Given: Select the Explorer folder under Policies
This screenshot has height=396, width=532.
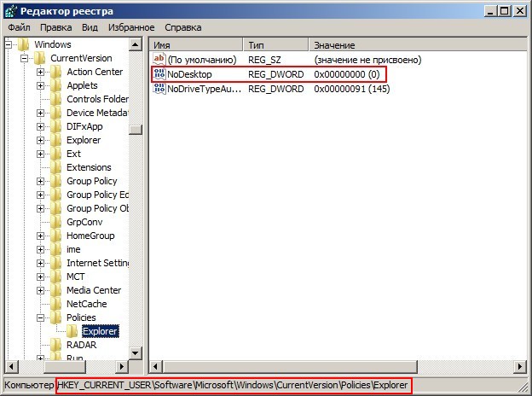Looking at the screenshot, I should tap(100, 331).
